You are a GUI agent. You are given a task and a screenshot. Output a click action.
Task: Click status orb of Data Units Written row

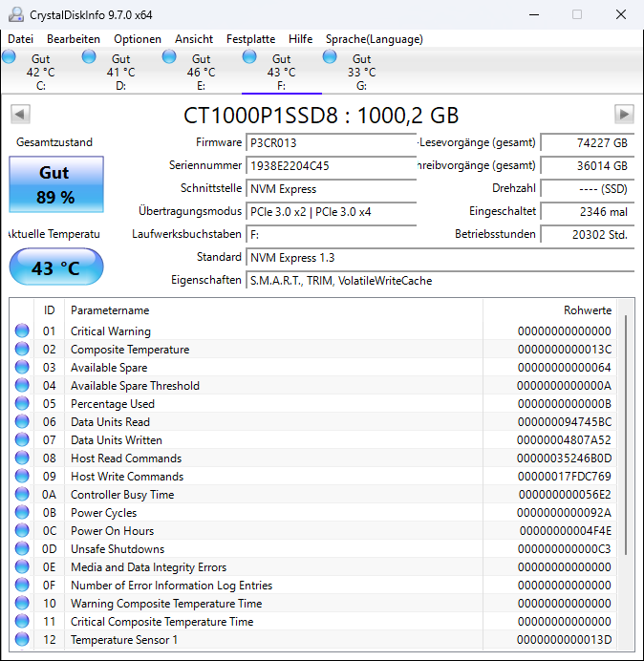coord(22,439)
